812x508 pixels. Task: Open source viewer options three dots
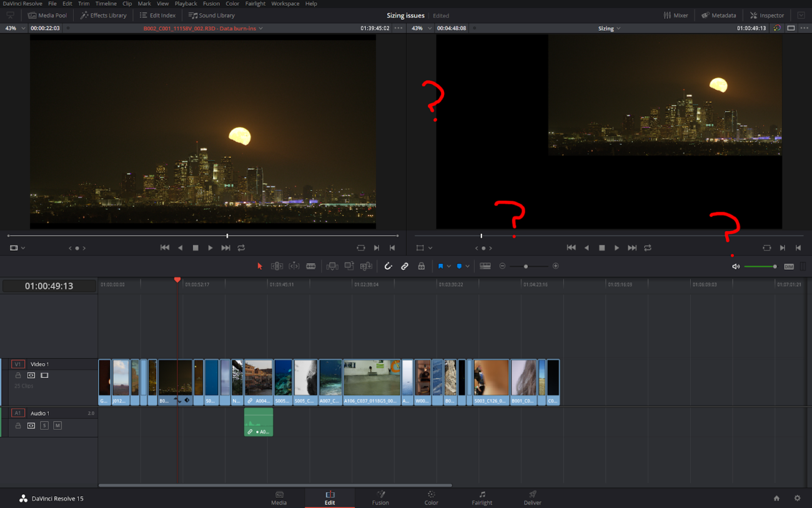(x=399, y=28)
